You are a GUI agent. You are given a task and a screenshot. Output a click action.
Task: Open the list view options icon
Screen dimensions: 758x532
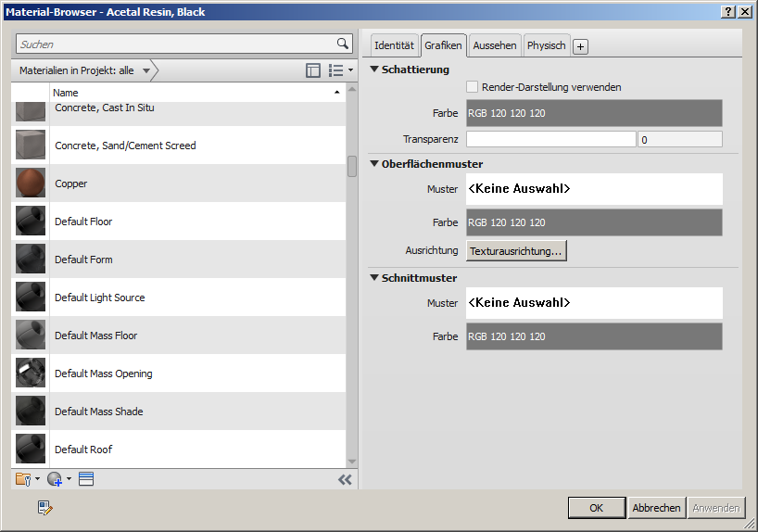pos(340,70)
